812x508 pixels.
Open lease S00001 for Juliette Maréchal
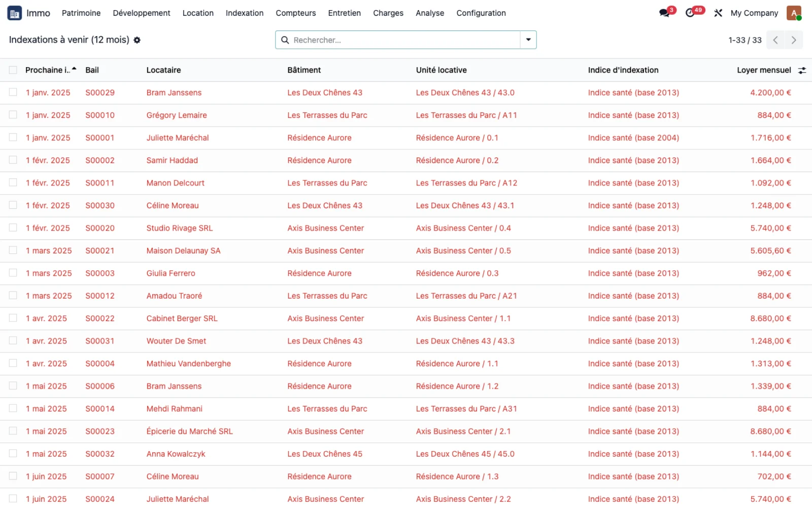[99, 138]
